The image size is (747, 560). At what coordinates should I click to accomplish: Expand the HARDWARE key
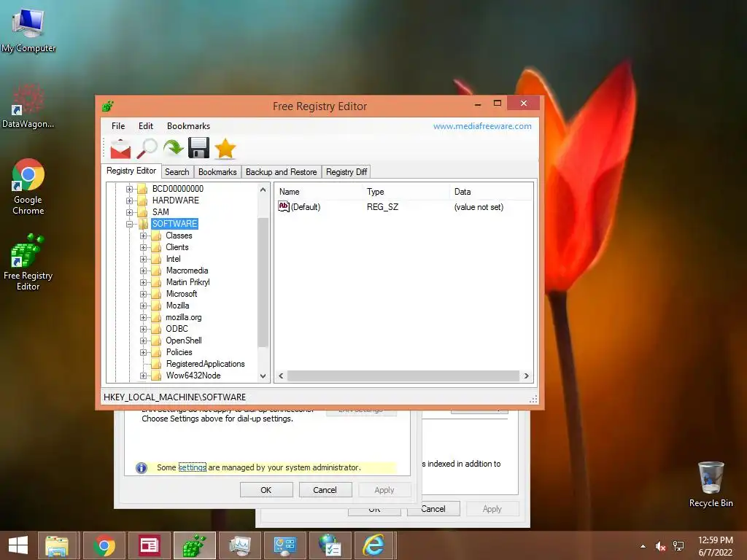click(129, 201)
